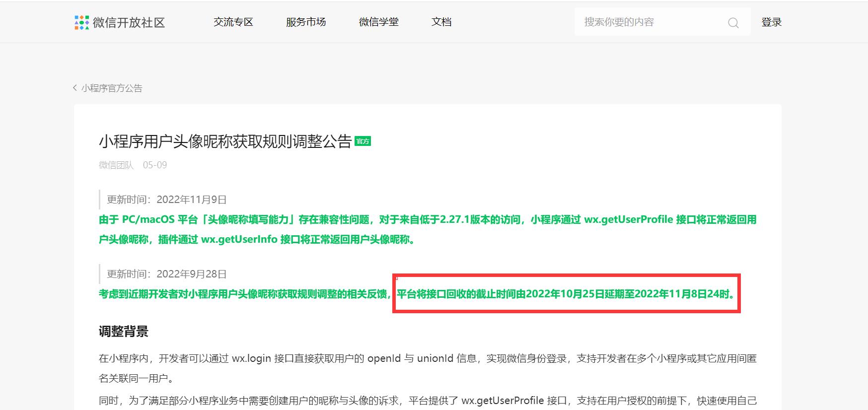The image size is (868, 410).
Task: Click the line 名关联同一用户。
Action: [137, 378]
